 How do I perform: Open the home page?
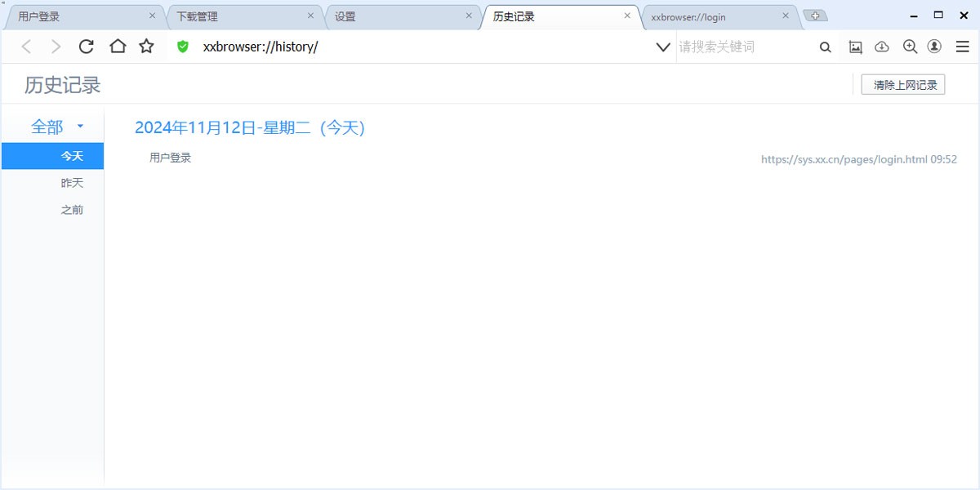click(x=118, y=47)
